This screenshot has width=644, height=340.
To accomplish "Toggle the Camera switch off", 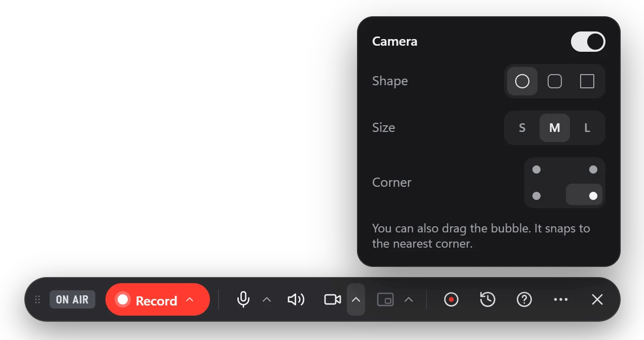I will coord(588,42).
